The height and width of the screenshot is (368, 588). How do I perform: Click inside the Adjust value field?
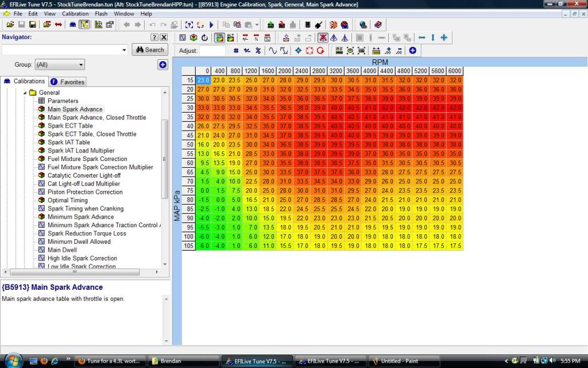coord(212,51)
